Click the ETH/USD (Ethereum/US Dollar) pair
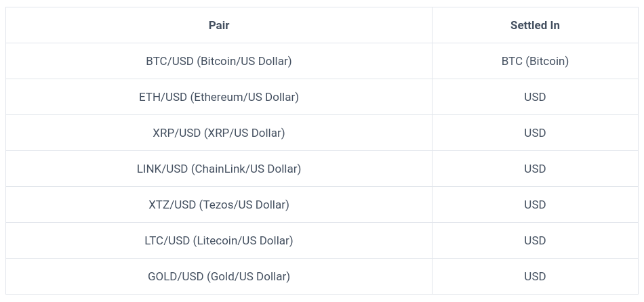 click(x=219, y=98)
